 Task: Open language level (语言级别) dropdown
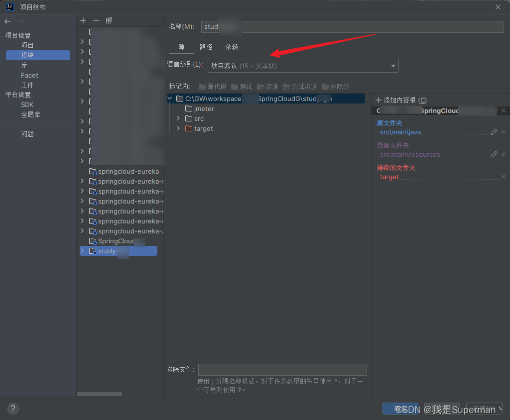[x=303, y=66]
